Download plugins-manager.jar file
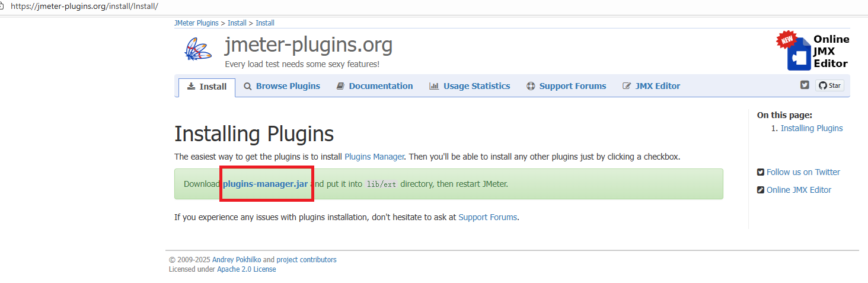 point(266,184)
